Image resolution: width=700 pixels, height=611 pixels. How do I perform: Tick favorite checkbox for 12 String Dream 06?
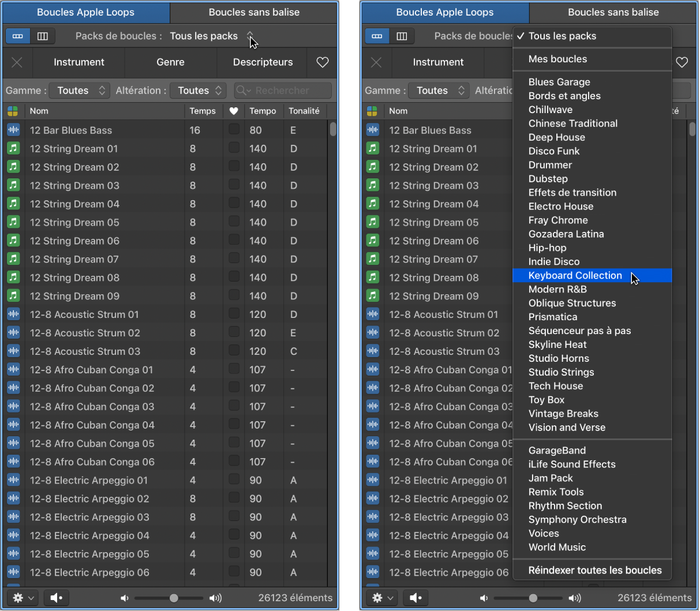pyautogui.click(x=234, y=240)
